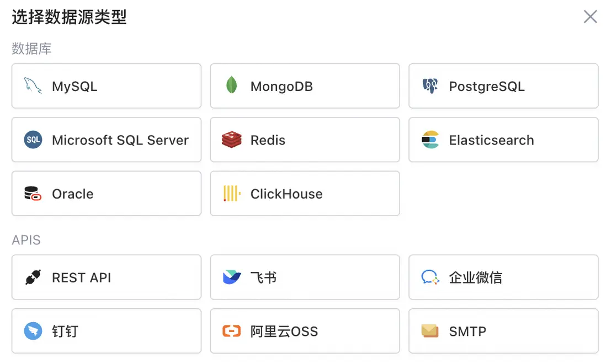Click the REST API plug icon

click(x=33, y=277)
